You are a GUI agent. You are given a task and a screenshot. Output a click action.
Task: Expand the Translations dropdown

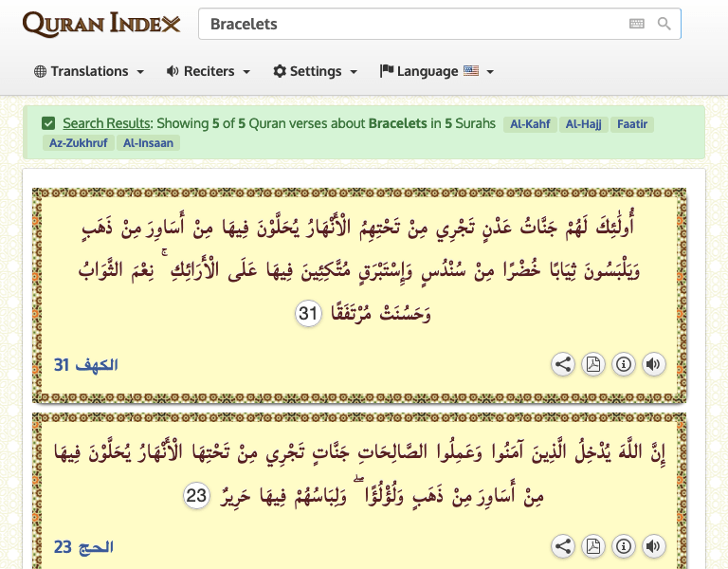coord(89,71)
